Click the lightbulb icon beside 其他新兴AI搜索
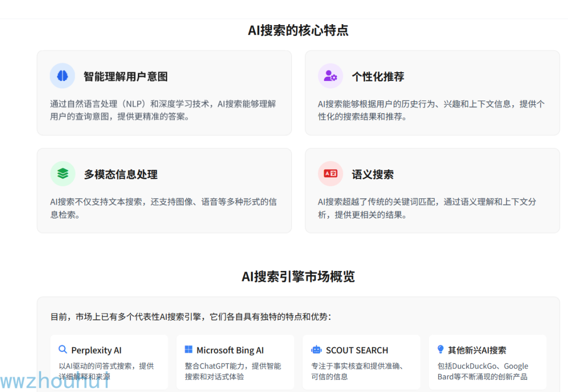Image resolution: width=568 pixels, height=392 pixels. [441, 349]
